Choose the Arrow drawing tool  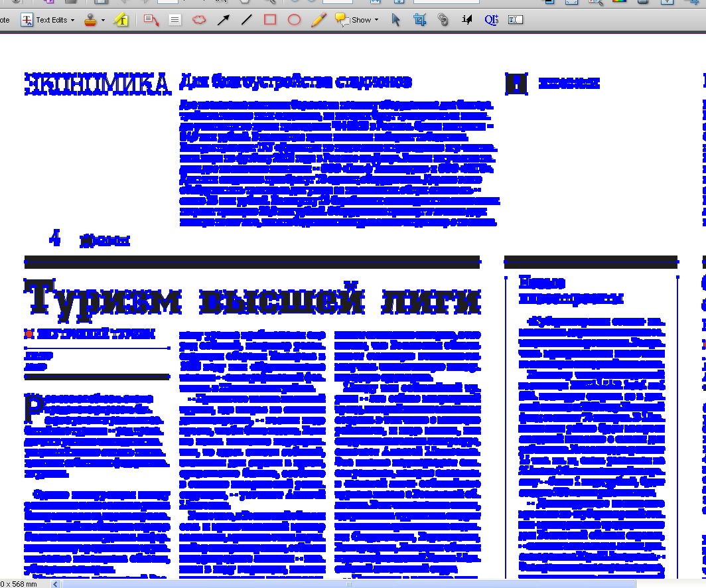point(223,20)
